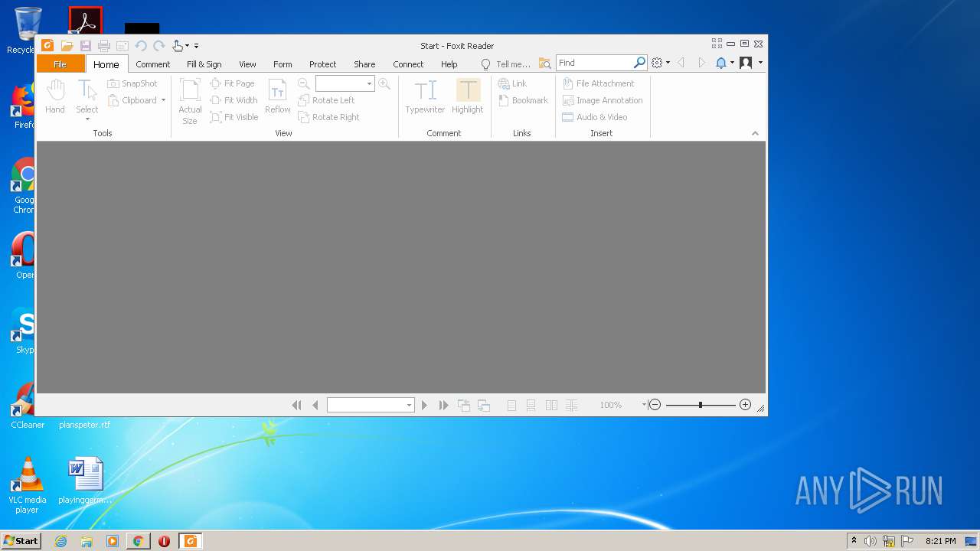
Task: Click Fit Page
Action: pos(232,83)
